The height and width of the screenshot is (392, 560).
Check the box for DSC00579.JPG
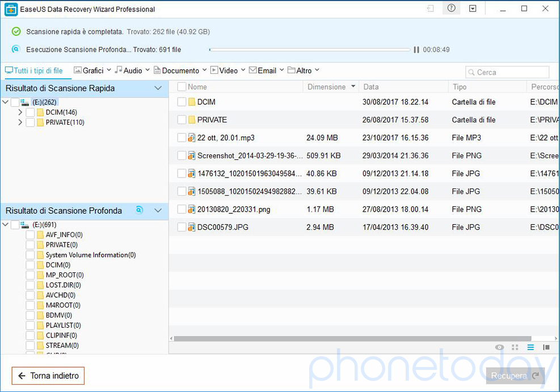[x=182, y=227]
